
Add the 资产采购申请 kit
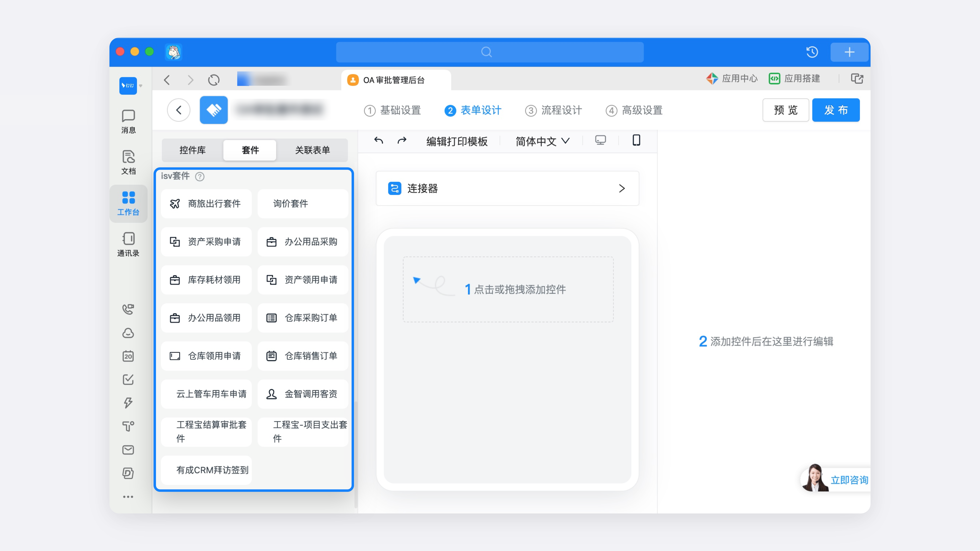(x=206, y=241)
